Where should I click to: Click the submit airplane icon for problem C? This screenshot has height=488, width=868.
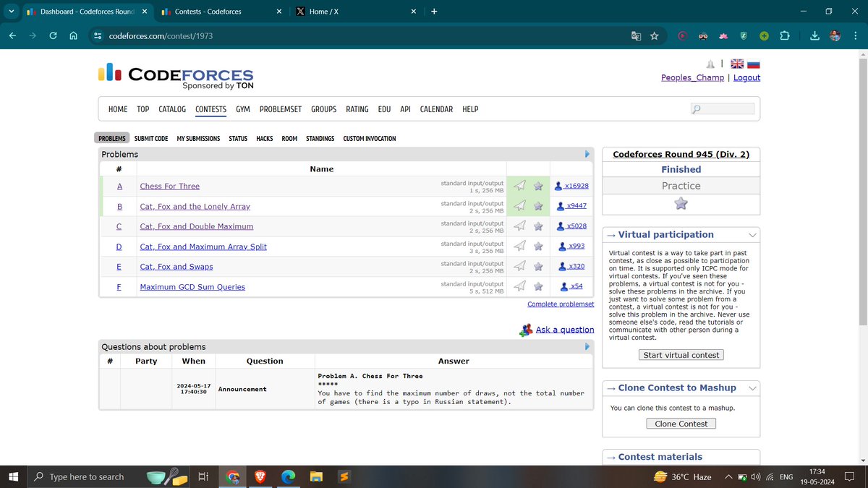pyautogui.click(x=519, y=226)
